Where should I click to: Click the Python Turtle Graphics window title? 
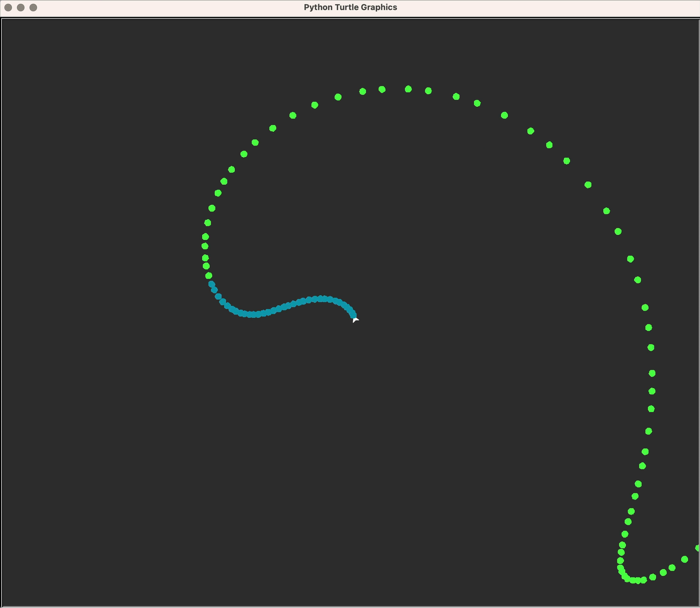[350, 8]
